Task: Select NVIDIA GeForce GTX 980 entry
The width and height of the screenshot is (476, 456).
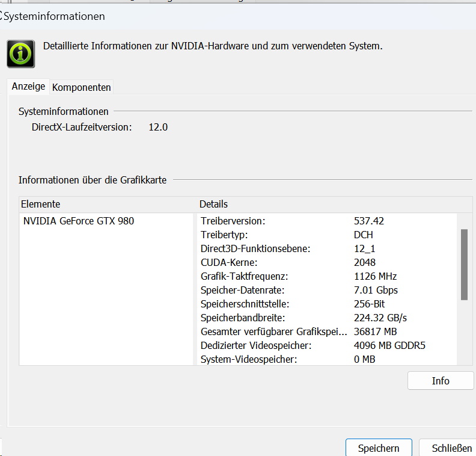Action: click(x=79, y=221)
